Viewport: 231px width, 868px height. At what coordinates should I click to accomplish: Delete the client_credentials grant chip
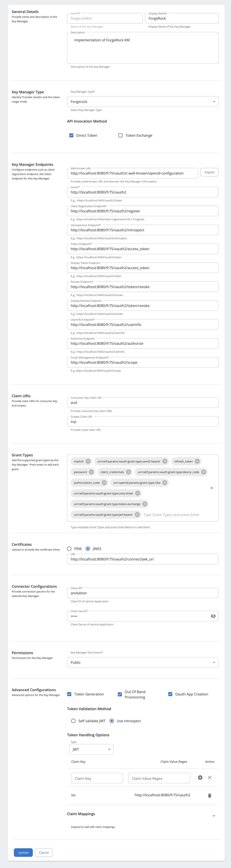(x=128, y=472)
